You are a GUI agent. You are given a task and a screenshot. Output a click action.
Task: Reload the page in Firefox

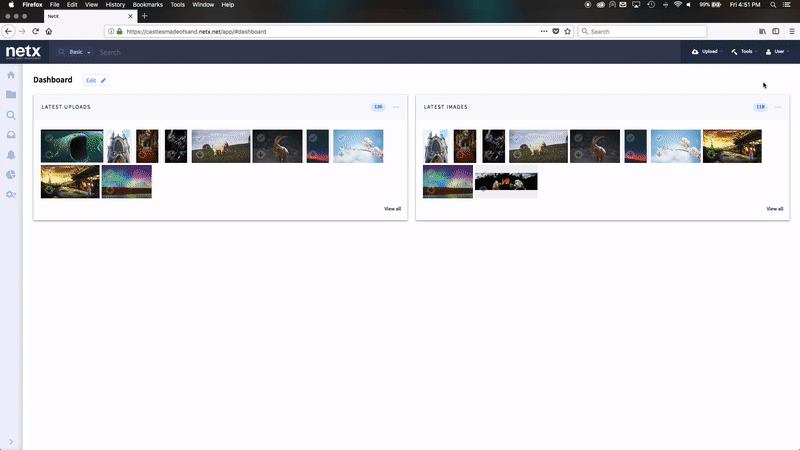[35, 31]
